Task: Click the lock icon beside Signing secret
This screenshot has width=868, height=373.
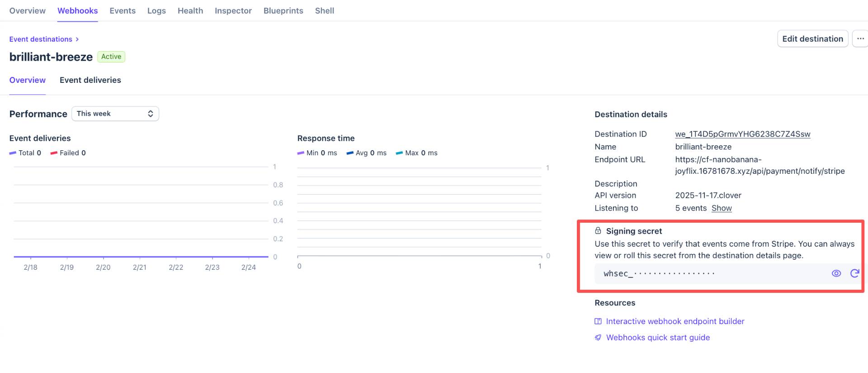Action: click(598, 231)
